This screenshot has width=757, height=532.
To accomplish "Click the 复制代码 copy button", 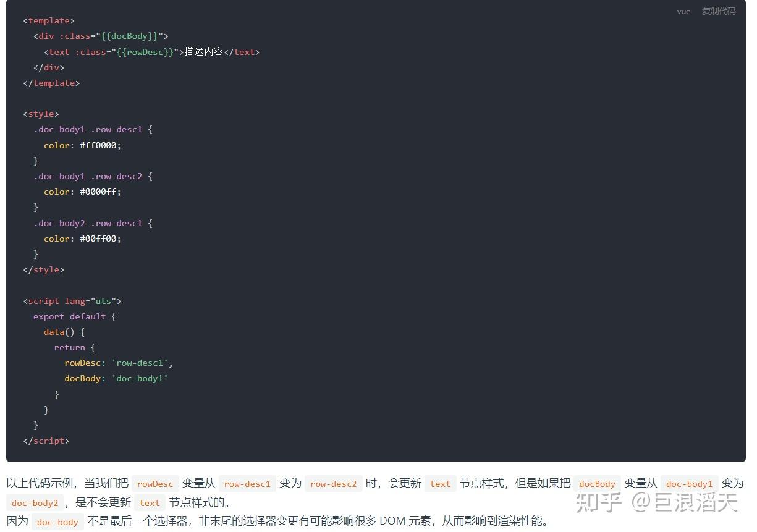I will tap(719, 11).
